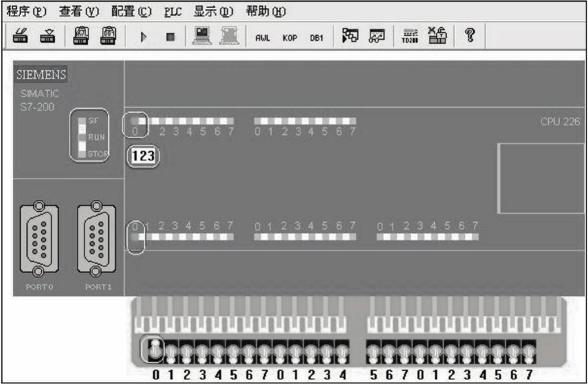Toggle input switch I2.0
Viewport: 588px width, 384px height.
click(x=420, y=353)
